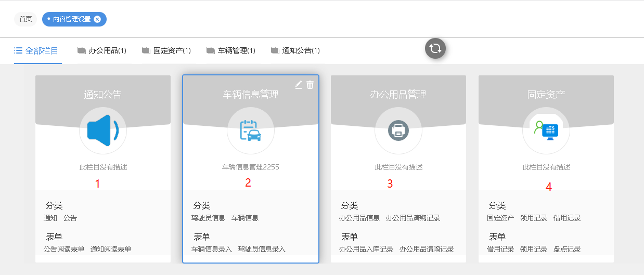Click the 车辆信息 category link
The height and width of the screenshot is (275, 644).
pos(245,218)
